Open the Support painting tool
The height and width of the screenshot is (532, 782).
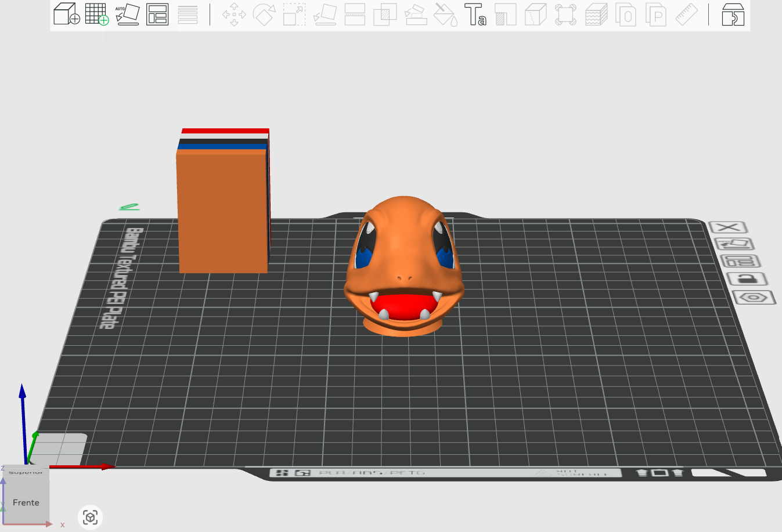coord(415,14)
